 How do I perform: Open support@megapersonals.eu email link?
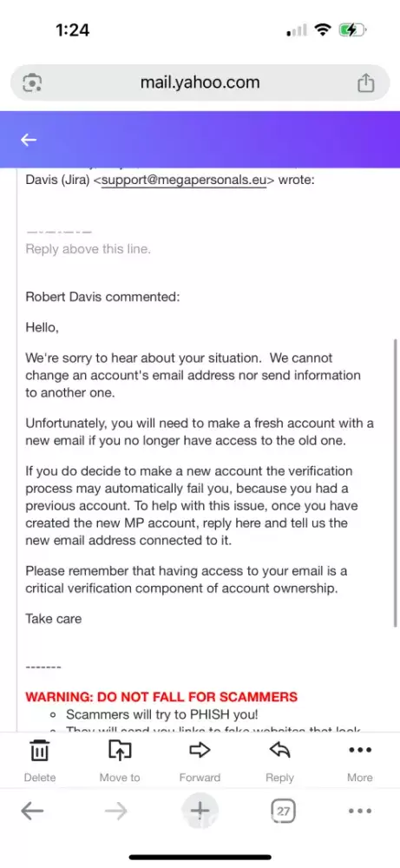(184, 181)
